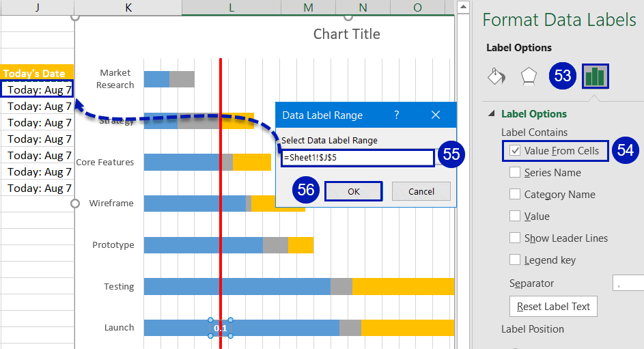The height and width of the screenshot is (349, 644).
Task: Click OK in Data Label Range dialog
Action: pyautogui.click(x=353, y=192)
